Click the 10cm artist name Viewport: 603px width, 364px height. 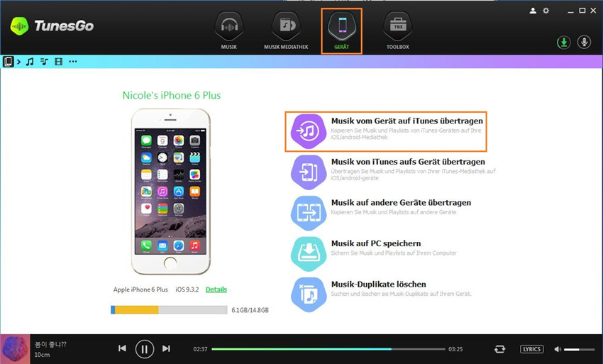(42, 355)
